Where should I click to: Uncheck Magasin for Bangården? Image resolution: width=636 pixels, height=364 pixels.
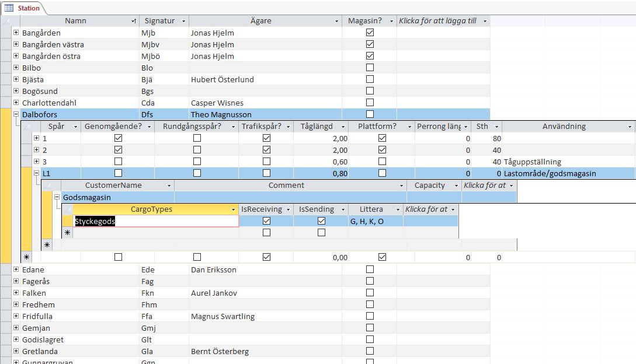point(370,33)
